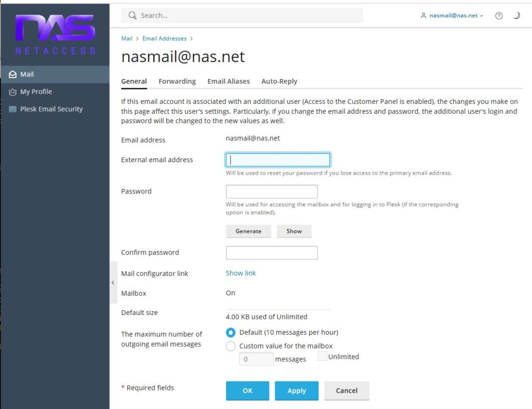Switch to the Forwarding tab
Screen dimensions: 532x409
point(177,82)
